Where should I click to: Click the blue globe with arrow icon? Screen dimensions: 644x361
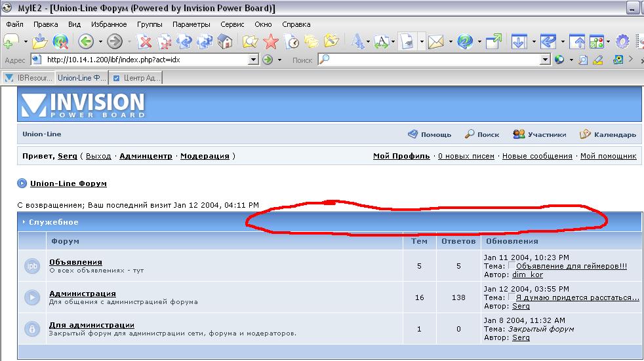(x=465, y=41)
